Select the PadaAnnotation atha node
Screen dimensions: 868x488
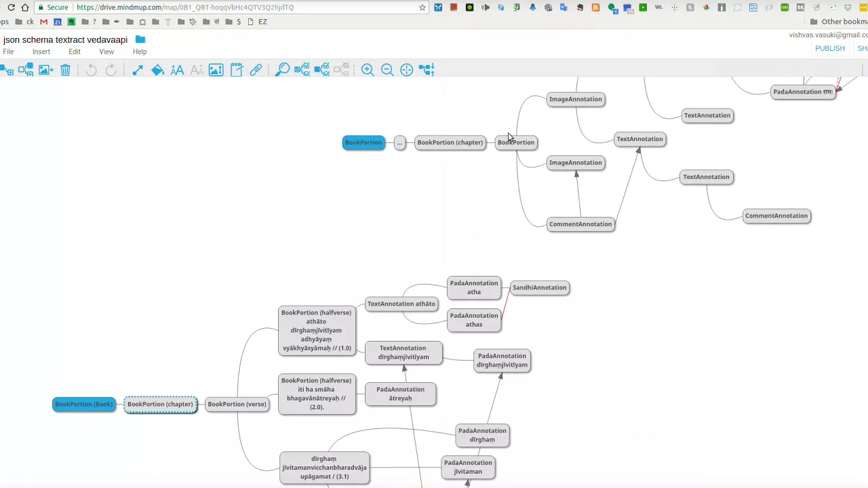(x=474, y=287)
